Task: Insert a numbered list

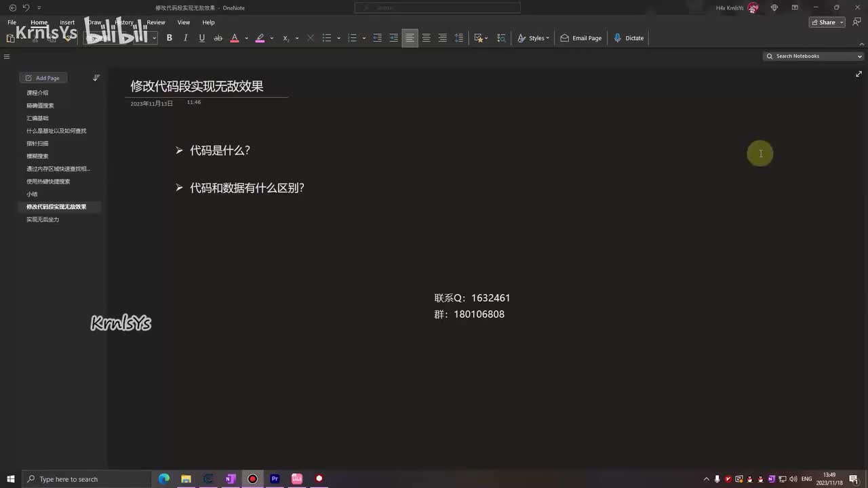Action: 352,38
